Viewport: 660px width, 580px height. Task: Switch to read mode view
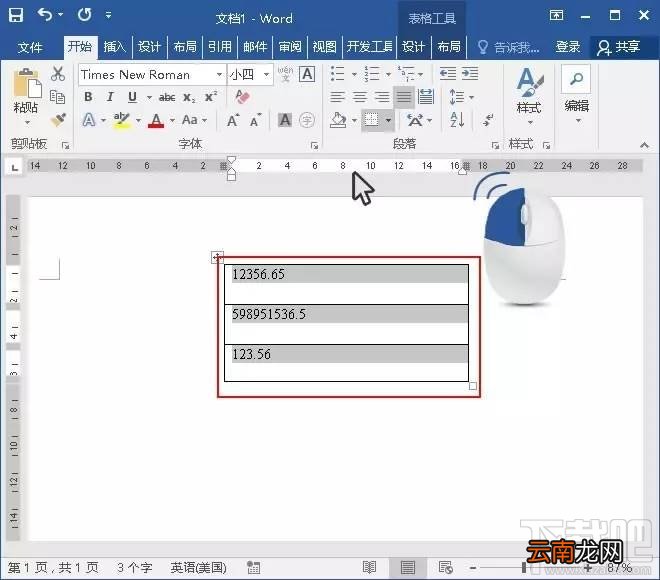click(369, 567)
